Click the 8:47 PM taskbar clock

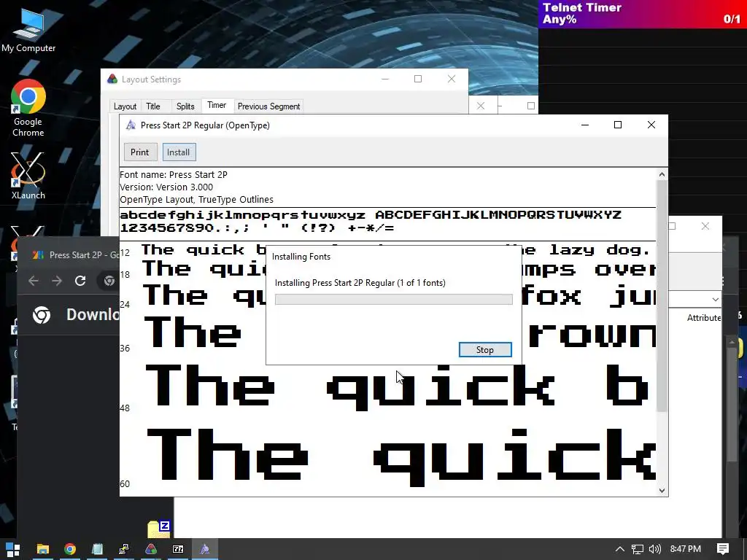click(686, 549)
